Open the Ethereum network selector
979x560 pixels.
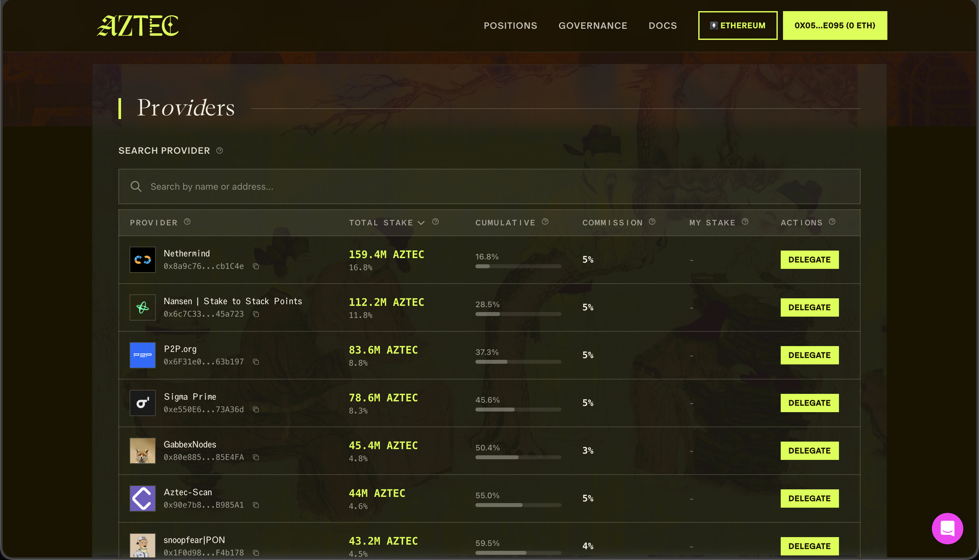coord(738,26)
